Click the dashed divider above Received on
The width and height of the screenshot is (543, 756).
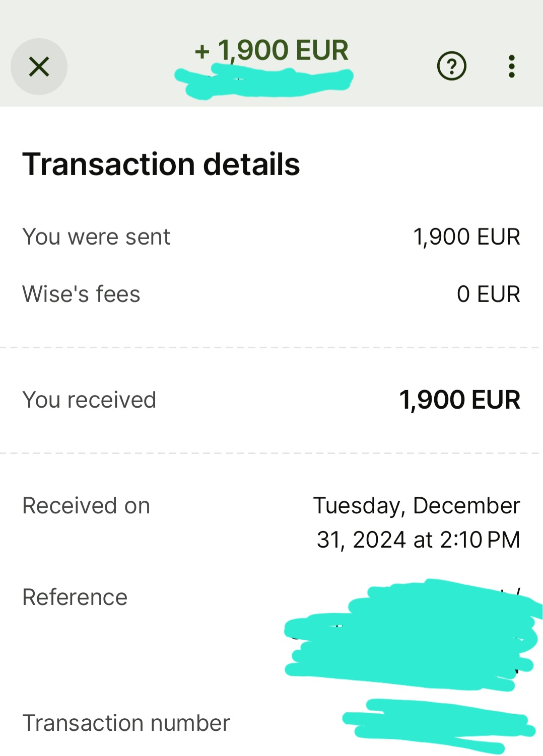[271, 453]
